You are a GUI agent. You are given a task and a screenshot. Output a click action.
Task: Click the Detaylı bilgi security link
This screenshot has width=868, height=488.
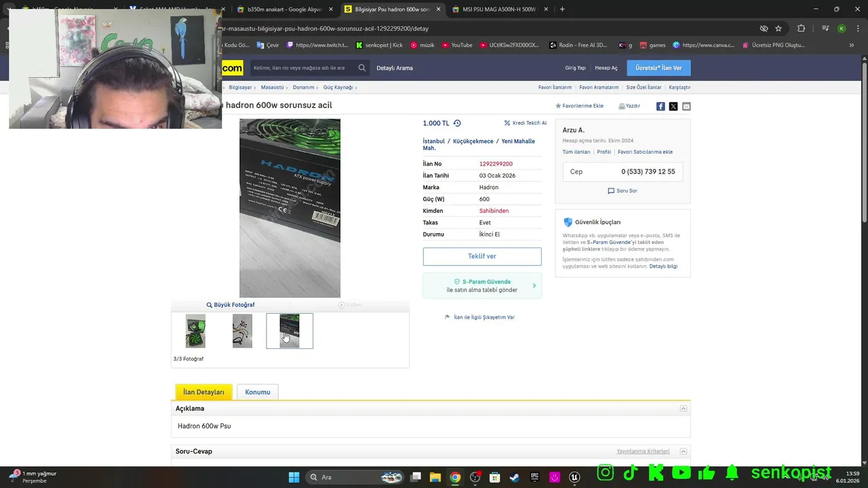click(663, 266)
